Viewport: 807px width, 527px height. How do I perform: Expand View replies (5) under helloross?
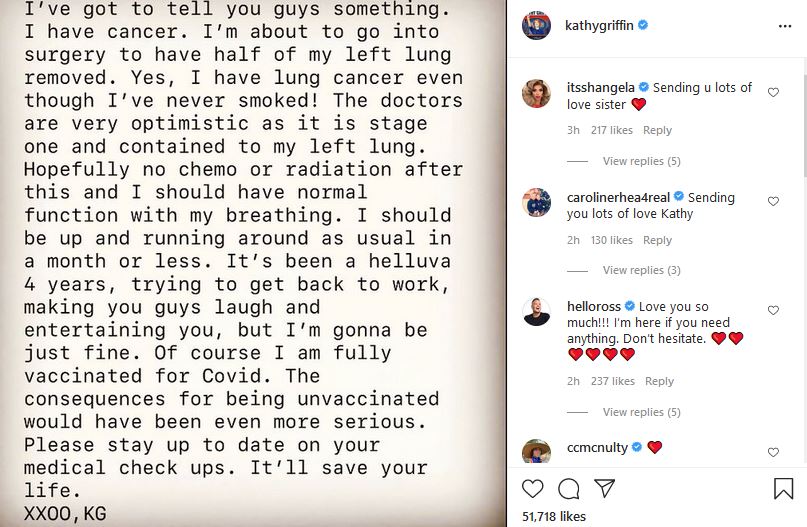[641, 412]
